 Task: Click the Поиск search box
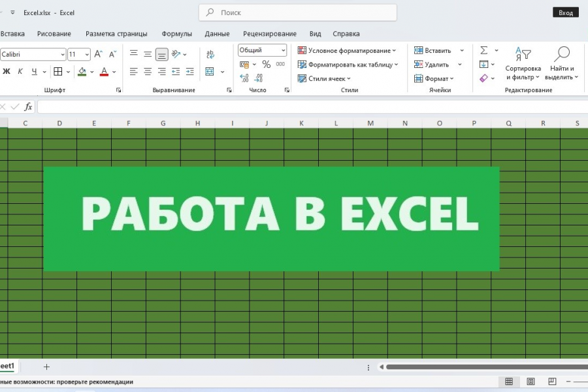298,12
